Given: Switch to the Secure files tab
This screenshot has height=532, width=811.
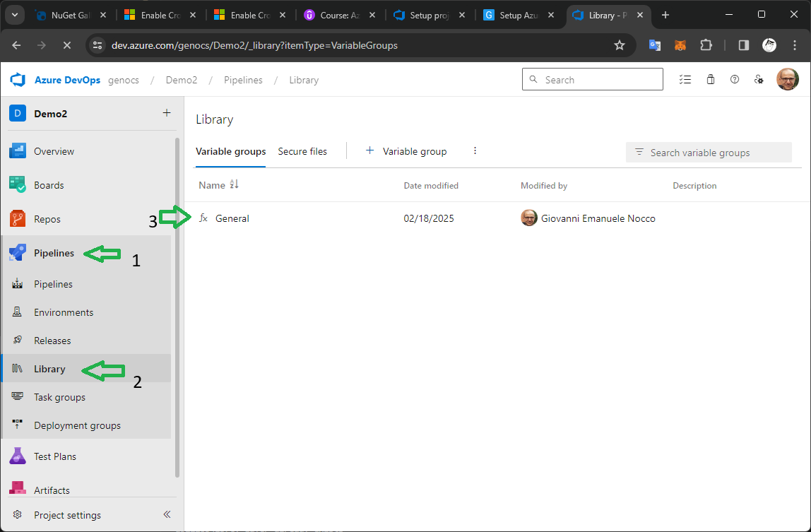Looking at the screenshot, I should point(302,151).
